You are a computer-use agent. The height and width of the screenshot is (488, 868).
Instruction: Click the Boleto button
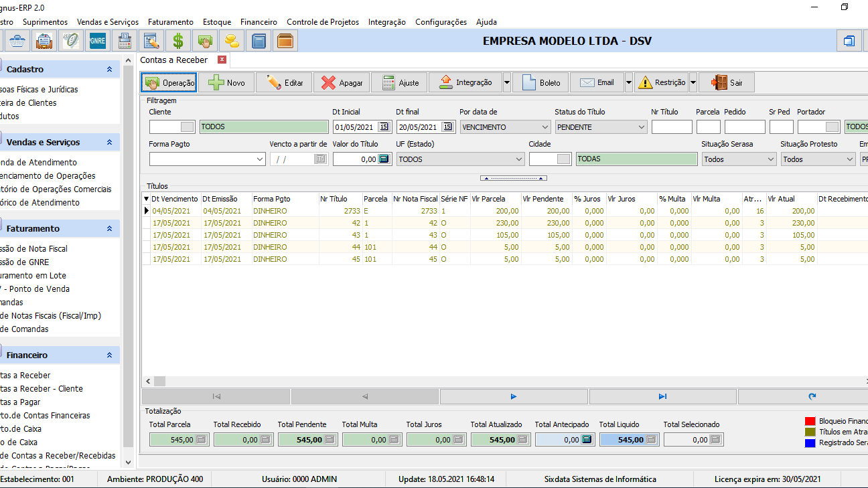pyautogui.click(x=540, y=83)
